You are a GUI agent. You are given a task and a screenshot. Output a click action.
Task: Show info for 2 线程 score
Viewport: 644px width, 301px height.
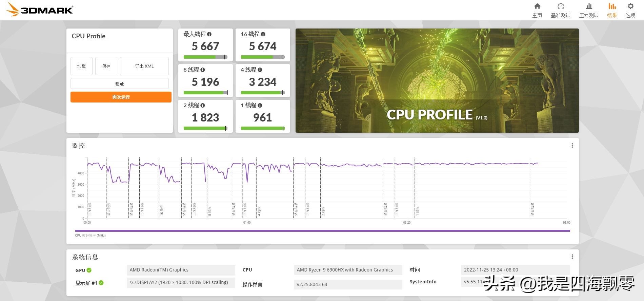pyautogui.click(x=203, y=106)
